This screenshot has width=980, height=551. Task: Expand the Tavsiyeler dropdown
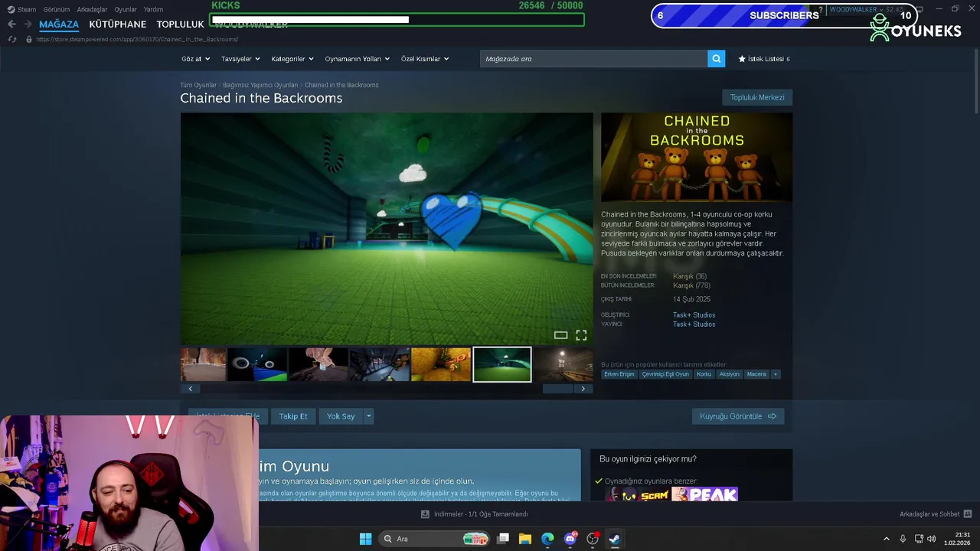(240, 59)
